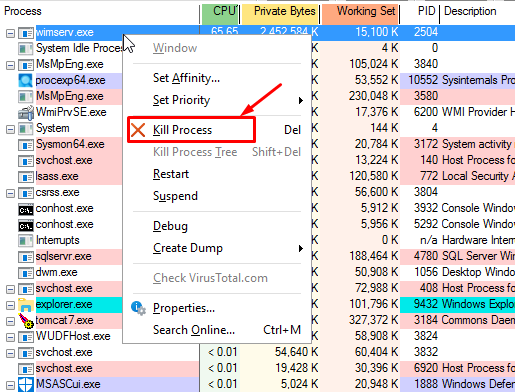
Task: Click working set value 327,372 K
Action: [373, 320]
